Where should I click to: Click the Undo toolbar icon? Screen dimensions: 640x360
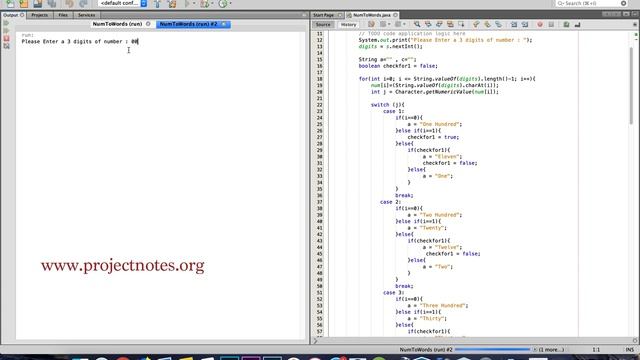point(69,4)
